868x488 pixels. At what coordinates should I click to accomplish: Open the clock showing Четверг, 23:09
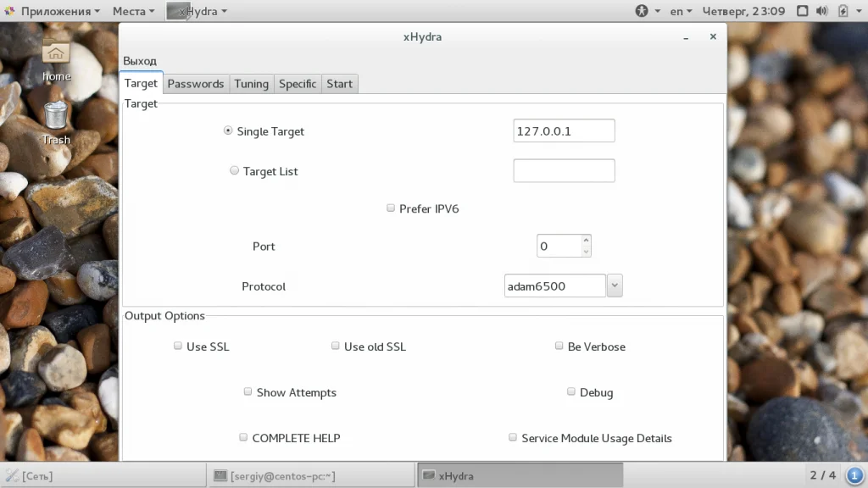(x=743, y=11)
